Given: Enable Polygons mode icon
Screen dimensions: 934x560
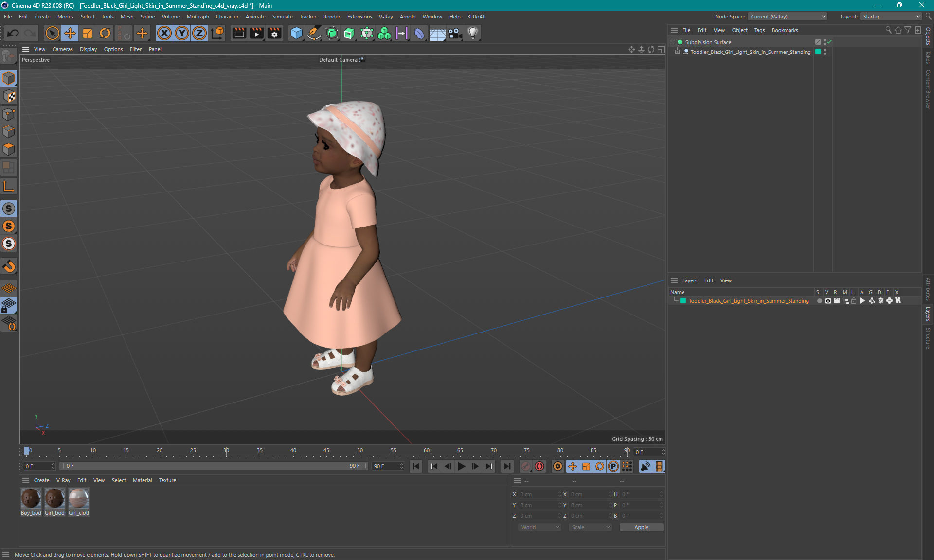Looking at the screenshot, I should 9,150.
